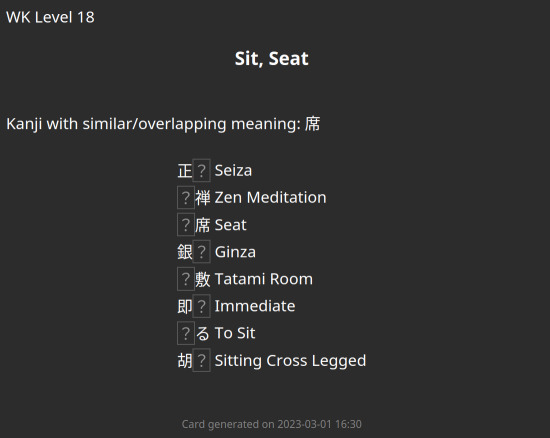Viewport: 550px width, 438px height.
Task: Click the kanji 正 in Seiza row
Action: pos(185,171)
